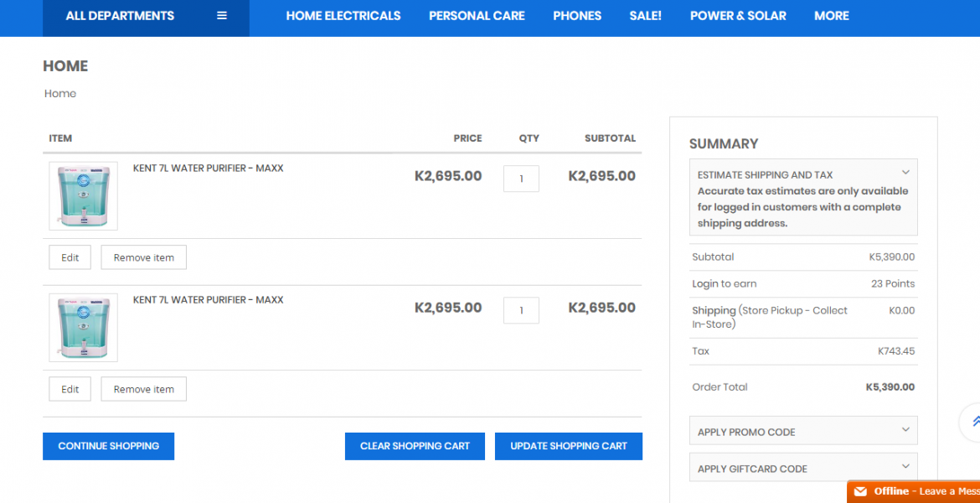Go to the Phones menu

pyautogui.click(x=577, y=16)
